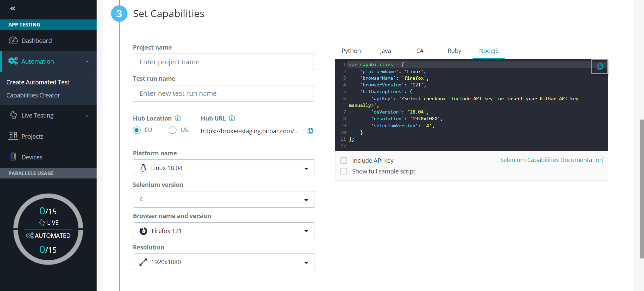Check Show full sample script

pos(344,171)
